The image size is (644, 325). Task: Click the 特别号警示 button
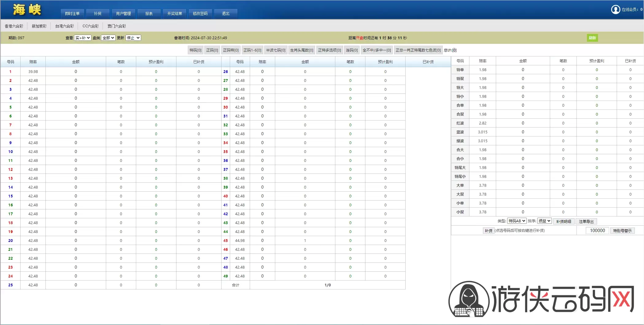(622, 231)
